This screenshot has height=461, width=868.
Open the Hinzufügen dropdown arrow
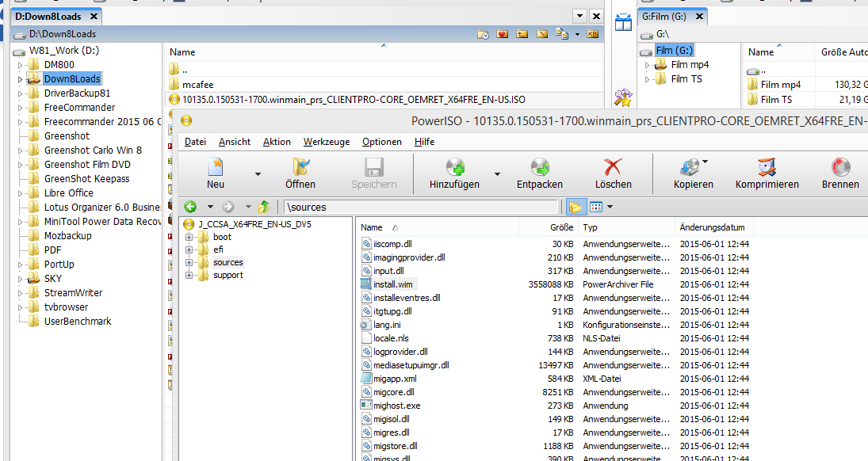497,173
